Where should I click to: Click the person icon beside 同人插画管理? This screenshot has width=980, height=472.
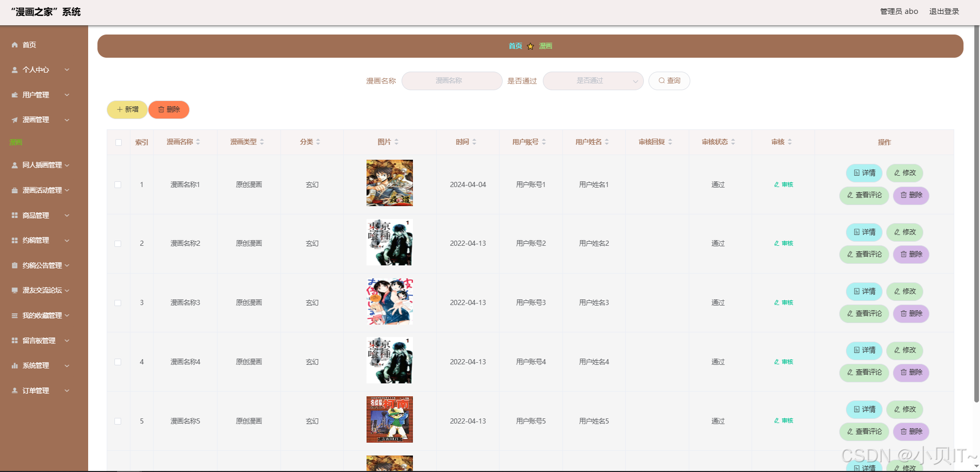(x=14, y=165)
